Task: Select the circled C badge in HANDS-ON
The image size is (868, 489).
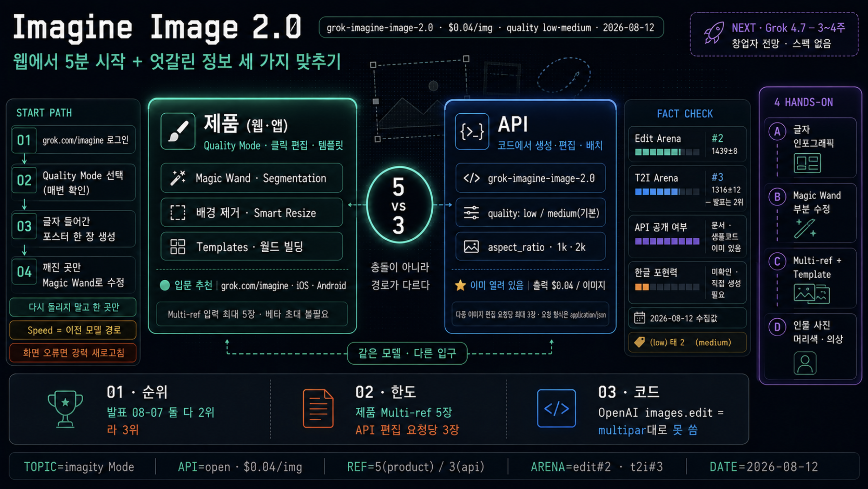Action: 777,261
